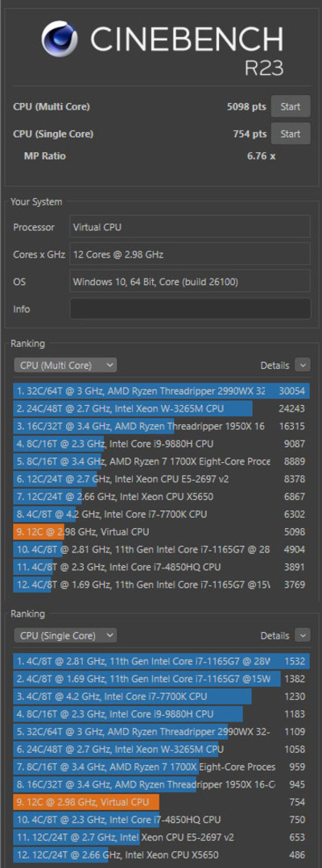
Task: Start the CPU Multi Core test
Action: point(291,106)
